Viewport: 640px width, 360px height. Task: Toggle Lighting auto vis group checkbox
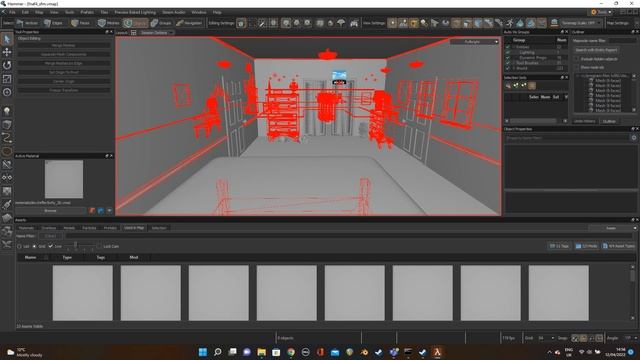coord(508,53)
